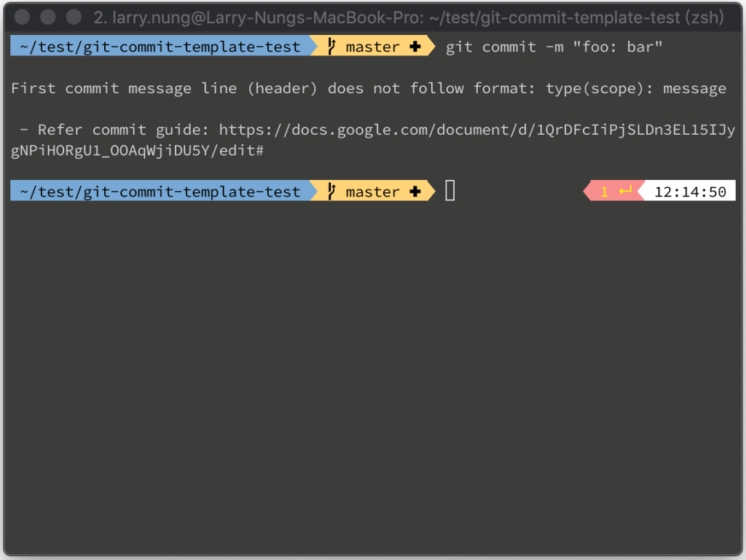Click the minimize window button
This screenshot has height=560, width=746.
[x=47, y=17]
